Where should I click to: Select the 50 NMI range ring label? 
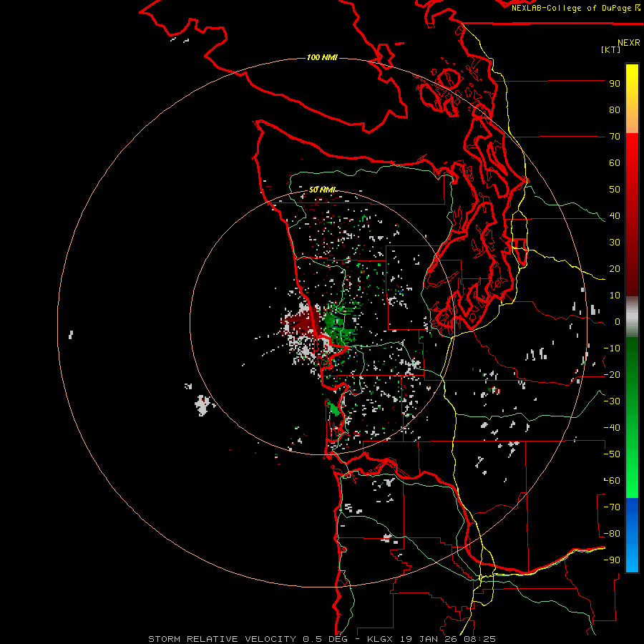(x=322, y=190)
